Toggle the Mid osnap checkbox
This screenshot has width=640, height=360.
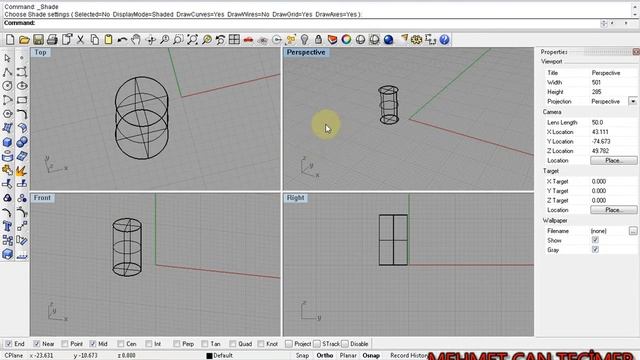(93, 344)
